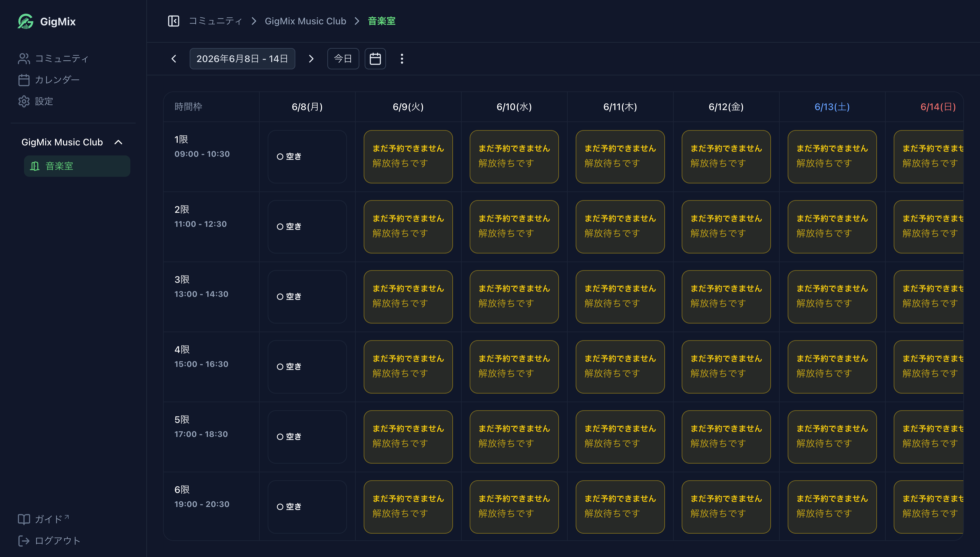Click the unavailable 1限 card on 6/12
The image size is (980, 557).
pyautogui.click(x=726, y=157)
